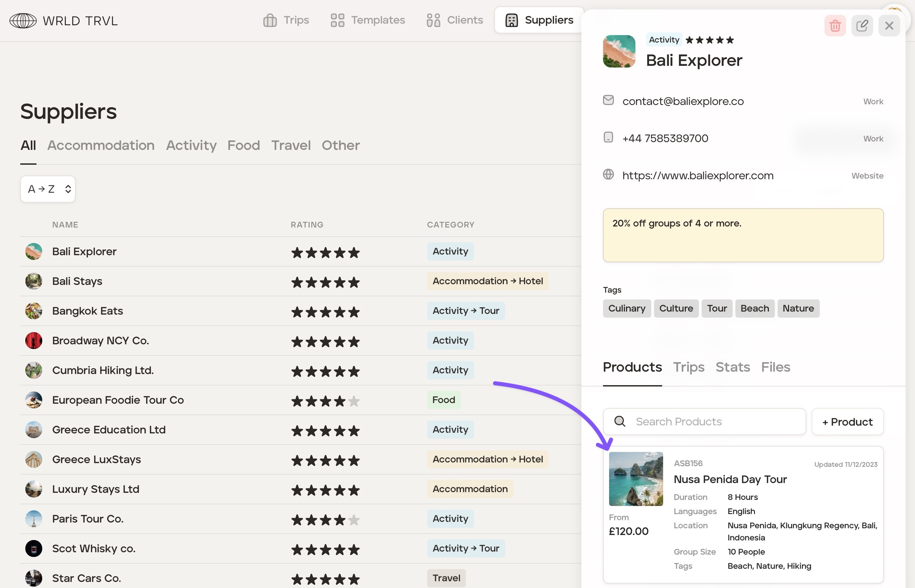Image resolution: width=915 pixels, height=588 pixels.
Task: Click the Bali Explorer beach avatar in panel
Action: [x=619, y=52]
